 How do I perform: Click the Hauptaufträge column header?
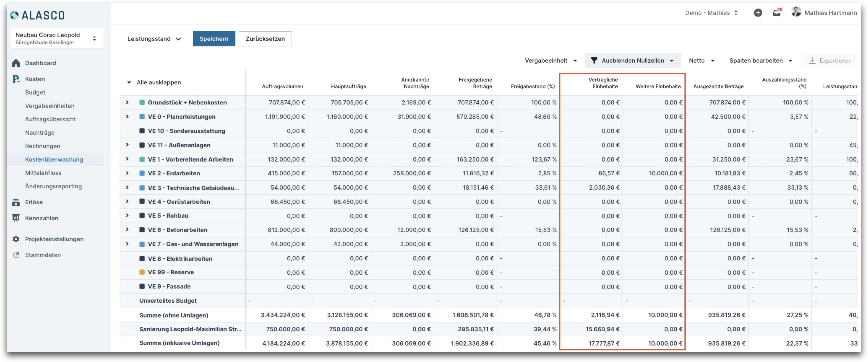(348, 86)
